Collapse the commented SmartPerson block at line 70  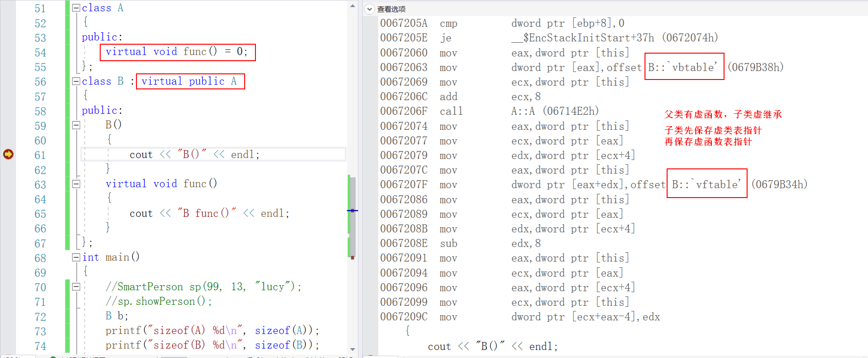(x=76, y=286)
